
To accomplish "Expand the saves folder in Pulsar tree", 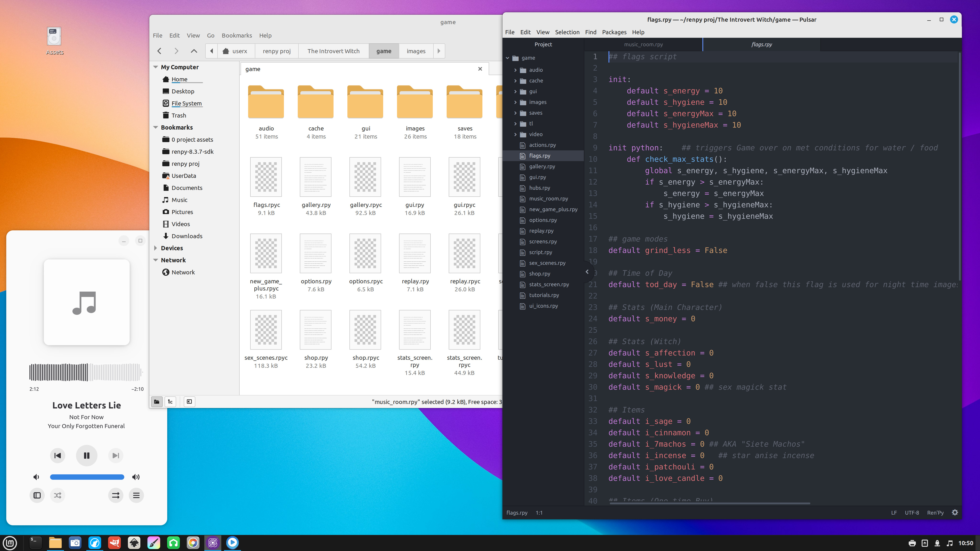I will (x=515, y=113).
